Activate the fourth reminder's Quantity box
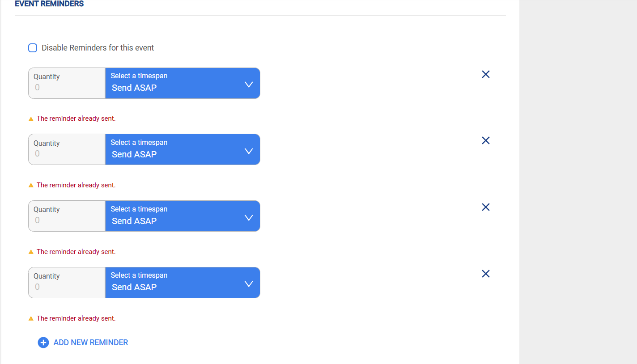637x364 pixels. click(67, 283)
